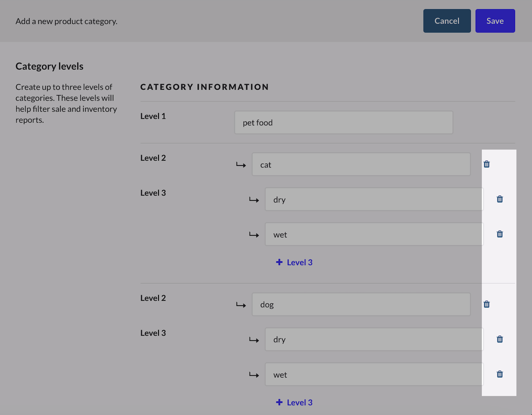This screenshot has height=415, width=532.
Task: Delete the "wet" subcategory under dog
Action: (500, 374)
